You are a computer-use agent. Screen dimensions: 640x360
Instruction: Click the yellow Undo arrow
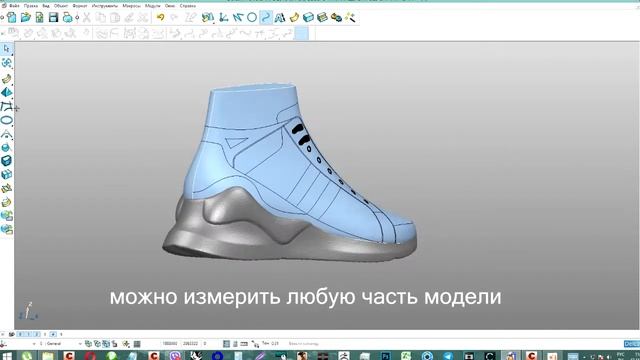tap(160, 17)
